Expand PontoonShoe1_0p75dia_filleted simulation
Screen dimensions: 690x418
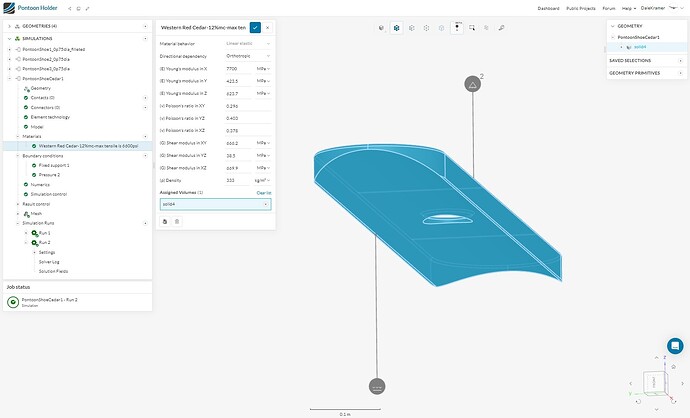point(10,49)
